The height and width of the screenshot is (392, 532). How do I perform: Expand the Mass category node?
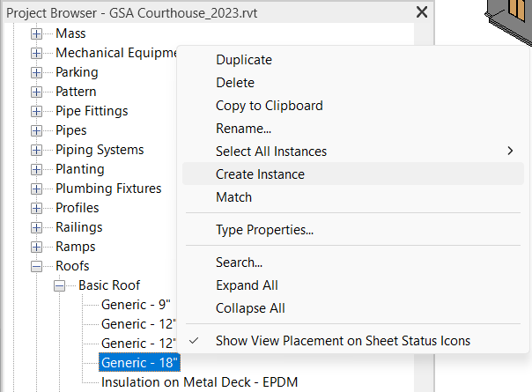37,33
